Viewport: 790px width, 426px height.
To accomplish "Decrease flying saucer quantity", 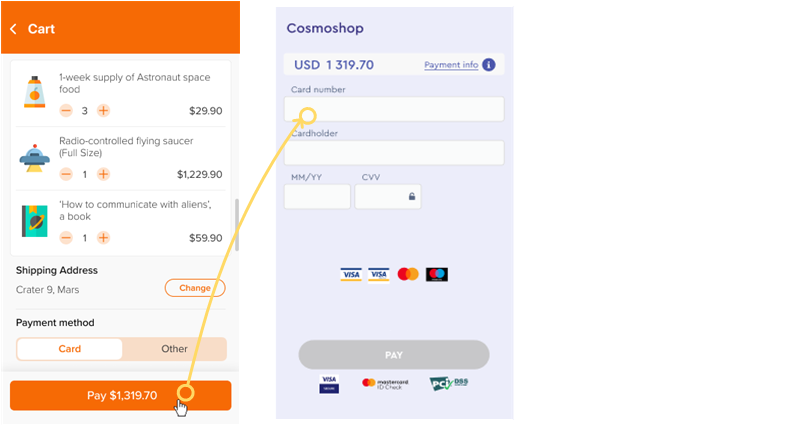I will click(66, 174).
